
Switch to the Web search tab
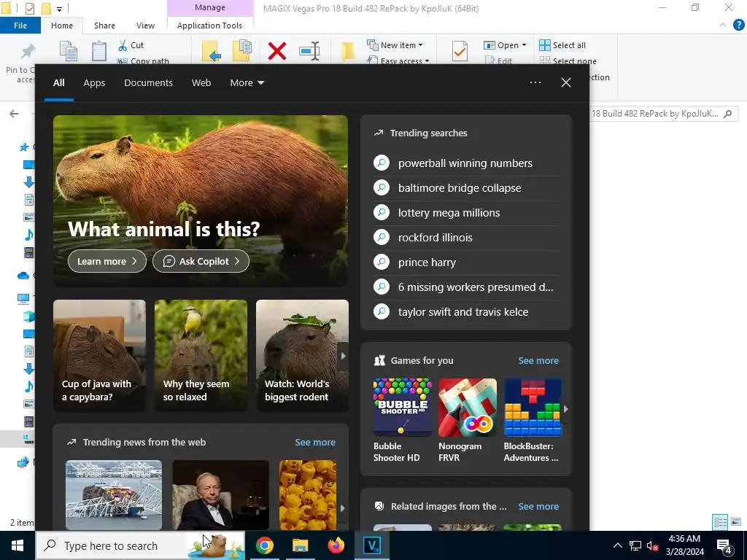coord(201,82)
